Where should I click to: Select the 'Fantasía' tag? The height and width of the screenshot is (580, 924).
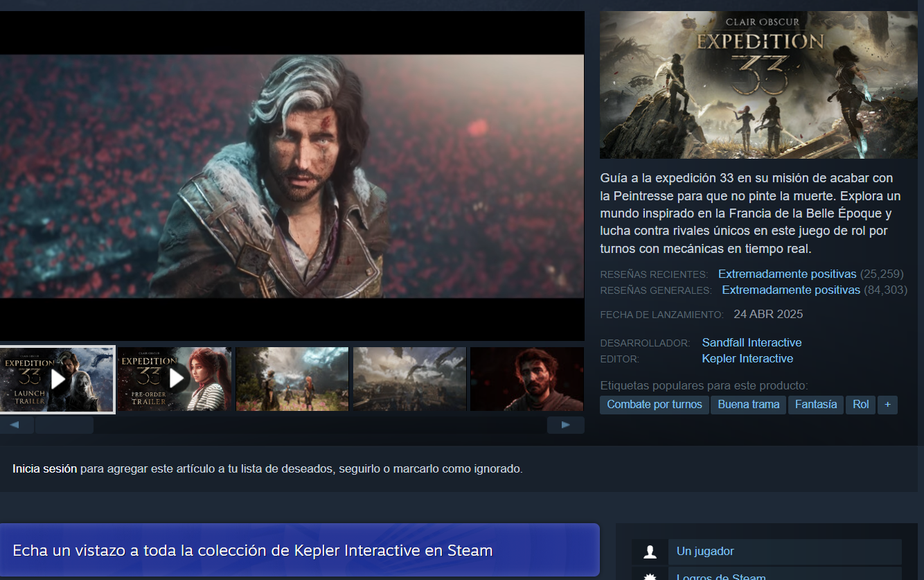pyautogui.click(x=816, y=405)
